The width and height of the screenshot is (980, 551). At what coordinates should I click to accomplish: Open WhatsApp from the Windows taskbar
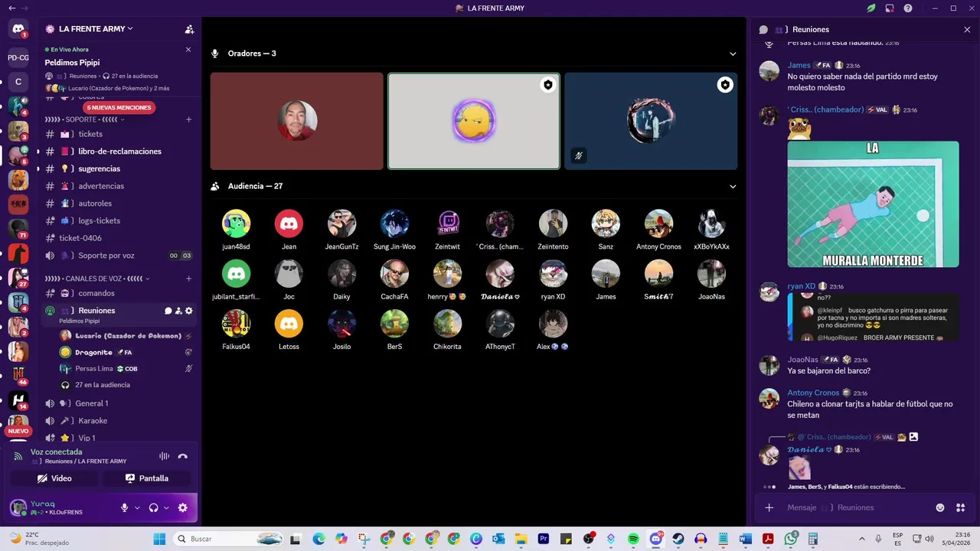791,539
